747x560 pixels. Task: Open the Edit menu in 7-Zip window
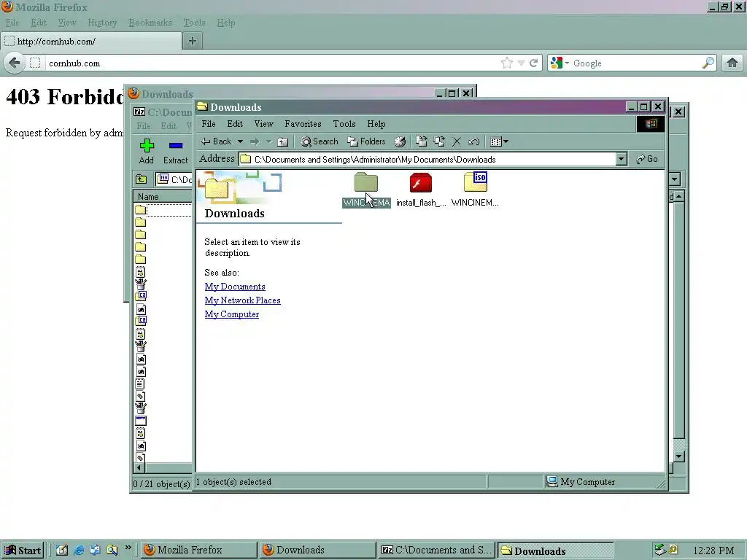pyautogui.click(x=169, y=126)
